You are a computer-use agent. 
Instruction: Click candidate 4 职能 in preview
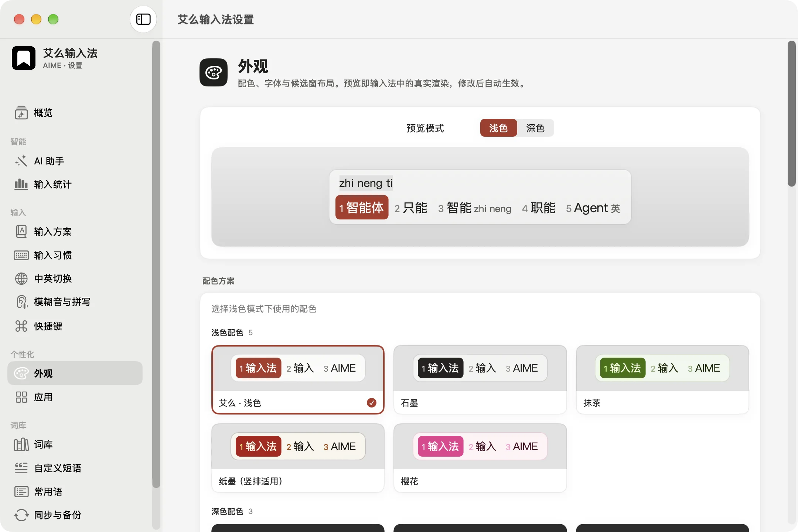tap(539, 208)
